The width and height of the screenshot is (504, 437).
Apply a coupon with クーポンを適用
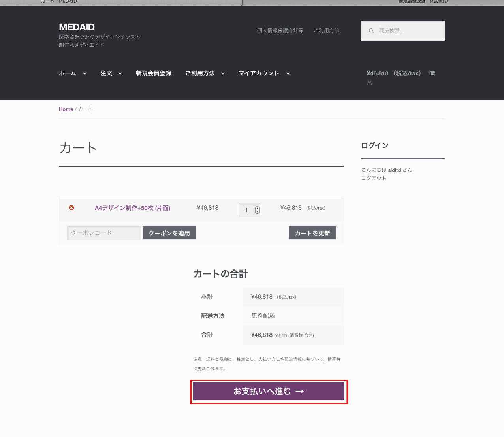(x=169, y=233)
